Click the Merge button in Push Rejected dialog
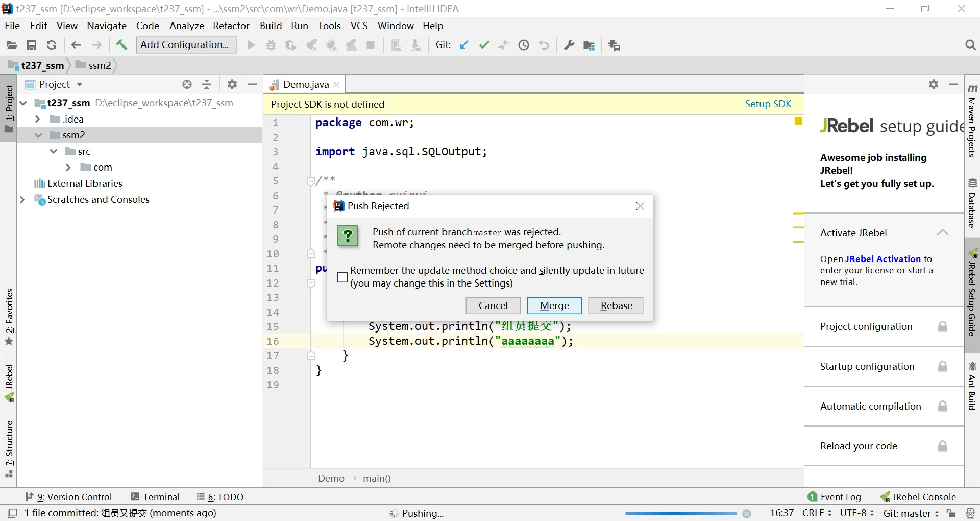980x521 pixels. tap(554, 305)
